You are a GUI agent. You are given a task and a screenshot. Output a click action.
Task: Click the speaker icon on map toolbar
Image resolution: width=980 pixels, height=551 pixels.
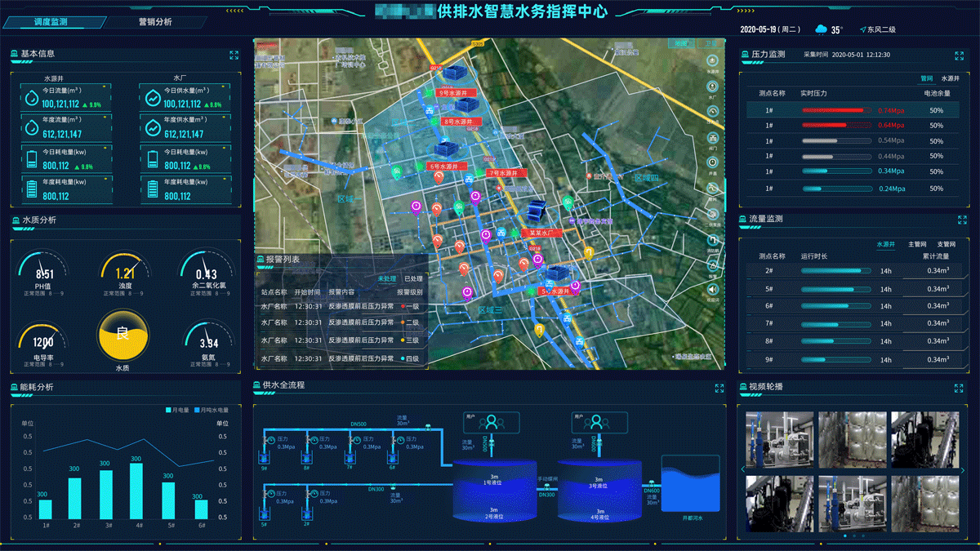pos(712,289)
